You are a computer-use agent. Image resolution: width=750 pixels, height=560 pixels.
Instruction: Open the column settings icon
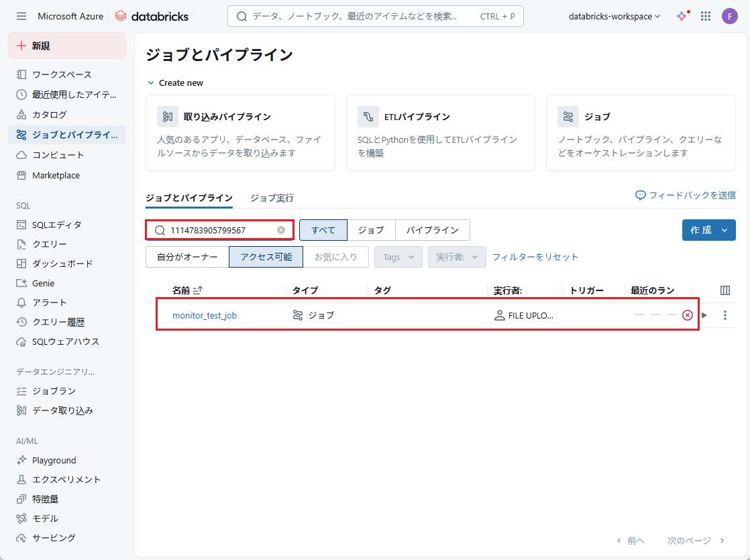coord(725,290)
